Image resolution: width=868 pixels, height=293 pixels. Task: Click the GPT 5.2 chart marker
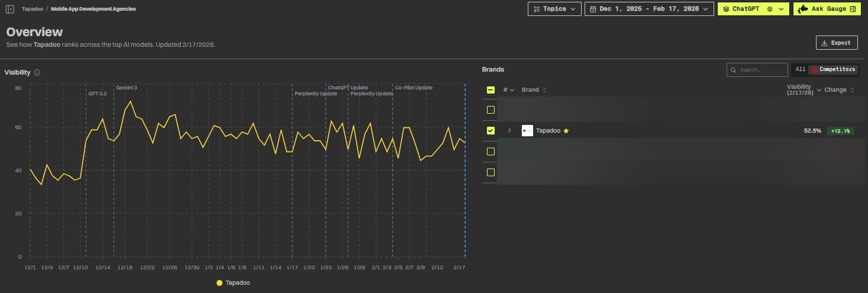point(97,94)
